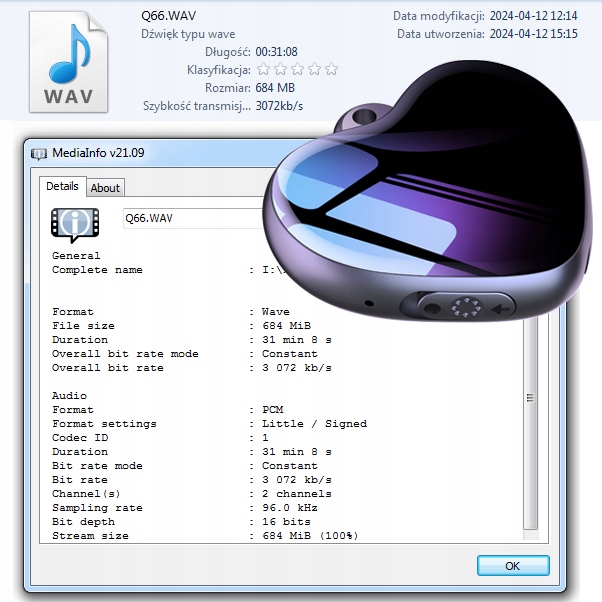The width and height of the screenshot is (602, 602).
Task: Open the Details tab
Action: (62, 187)
